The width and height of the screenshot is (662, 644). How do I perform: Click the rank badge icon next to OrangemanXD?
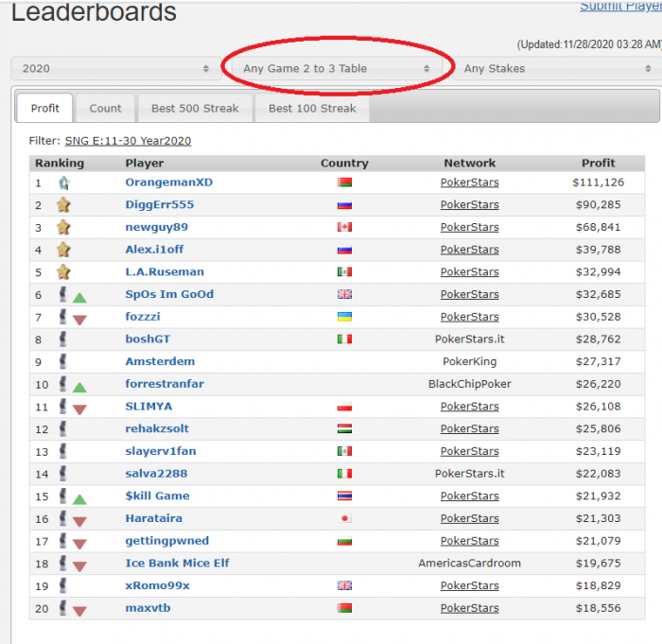pos(63,183)
